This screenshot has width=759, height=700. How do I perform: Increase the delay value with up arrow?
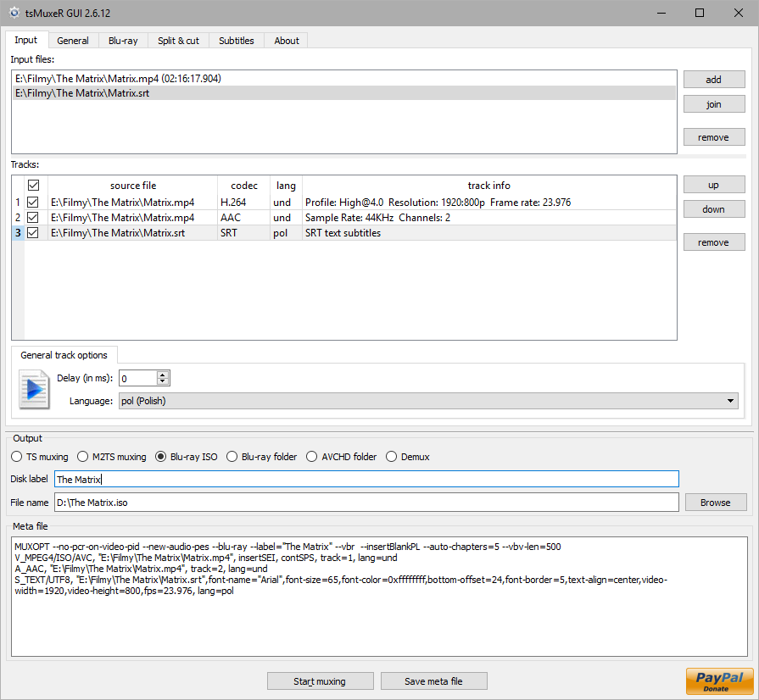163,375
